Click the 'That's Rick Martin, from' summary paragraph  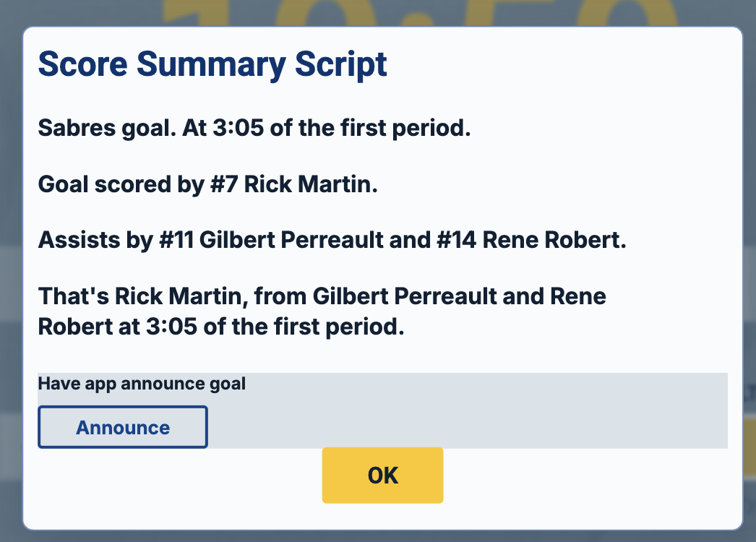322,311
